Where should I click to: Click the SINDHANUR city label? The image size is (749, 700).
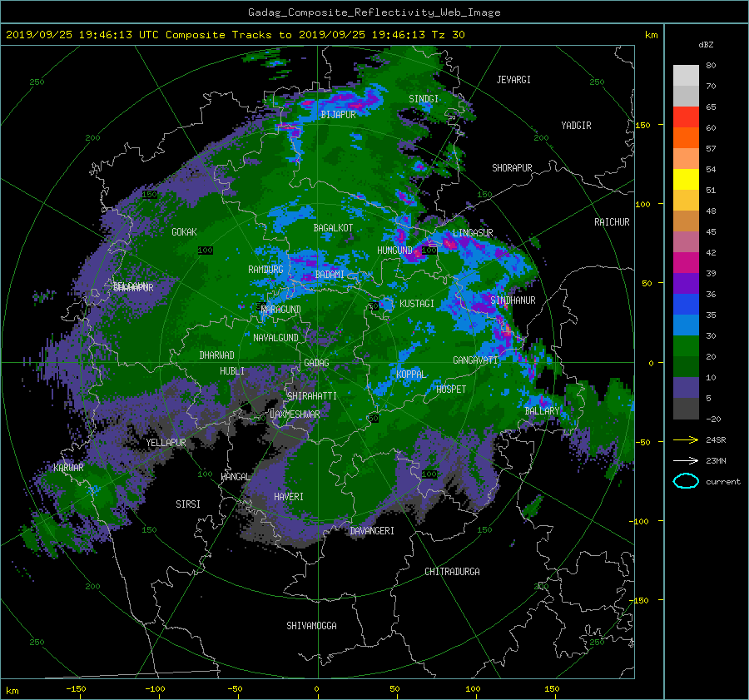click(x=513, y=300)
